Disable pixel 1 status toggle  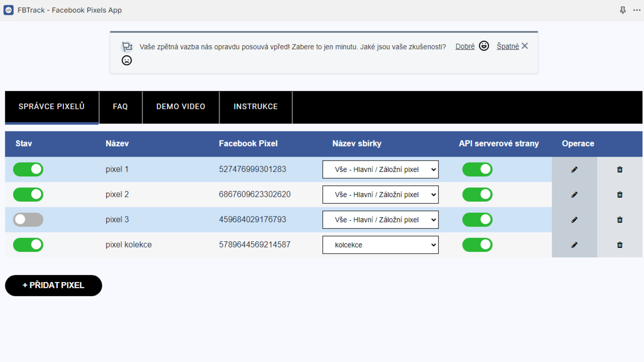coord(28,169)
